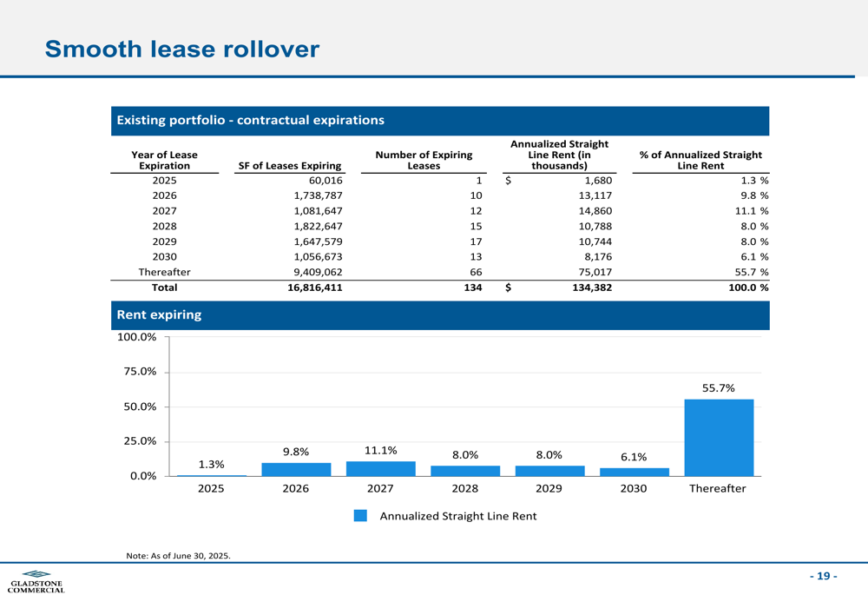
Task: Select the 2026 year cell in the table
Action: (x=164, y=195)
